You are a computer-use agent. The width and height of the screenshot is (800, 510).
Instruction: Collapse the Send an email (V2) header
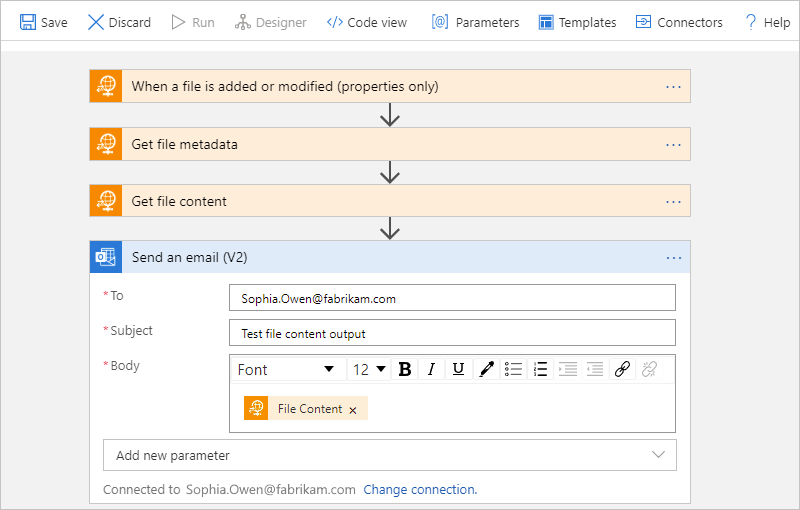[x=390, y=257]
